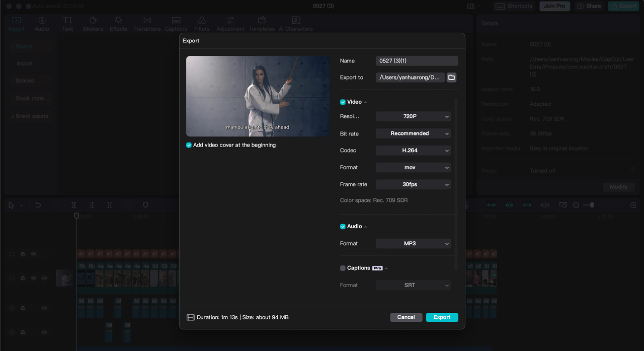Open the Frame rate 30fps dropdown
The height and width of the screenshot is (351, 644).
coord(414,184)
